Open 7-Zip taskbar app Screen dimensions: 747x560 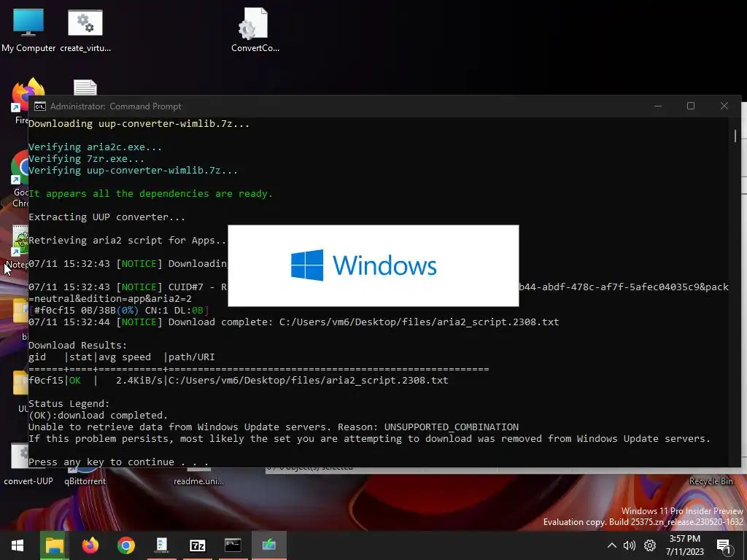[x=197, y=545]
